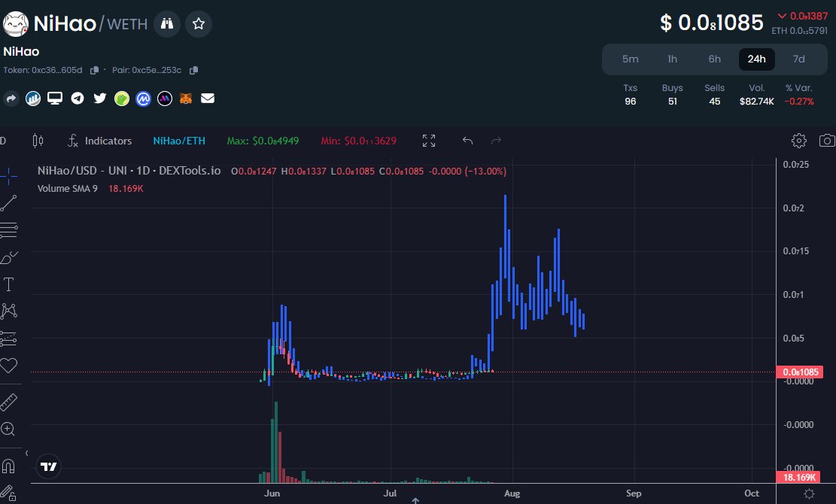
Task: Click the NiHao/USD chart legend title
Action: (129, 171)
